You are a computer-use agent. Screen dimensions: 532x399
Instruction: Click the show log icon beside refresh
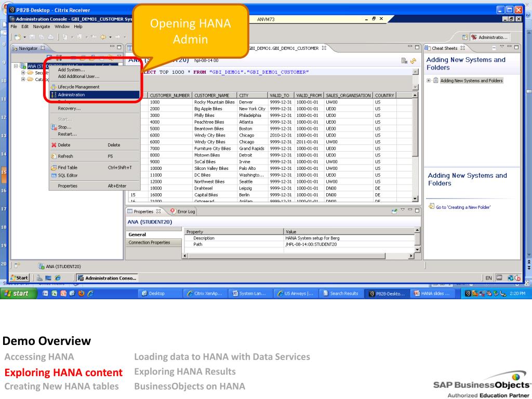[404, 61]
